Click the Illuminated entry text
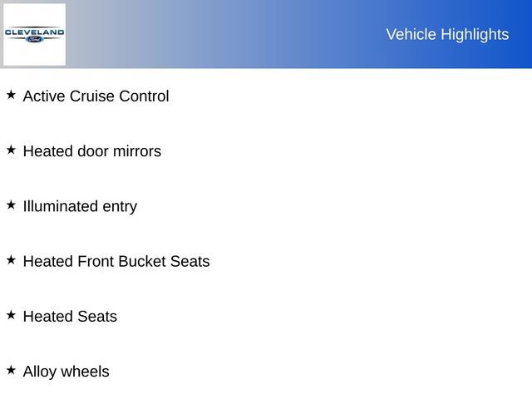The image size is (532, 399). (80, 206)
